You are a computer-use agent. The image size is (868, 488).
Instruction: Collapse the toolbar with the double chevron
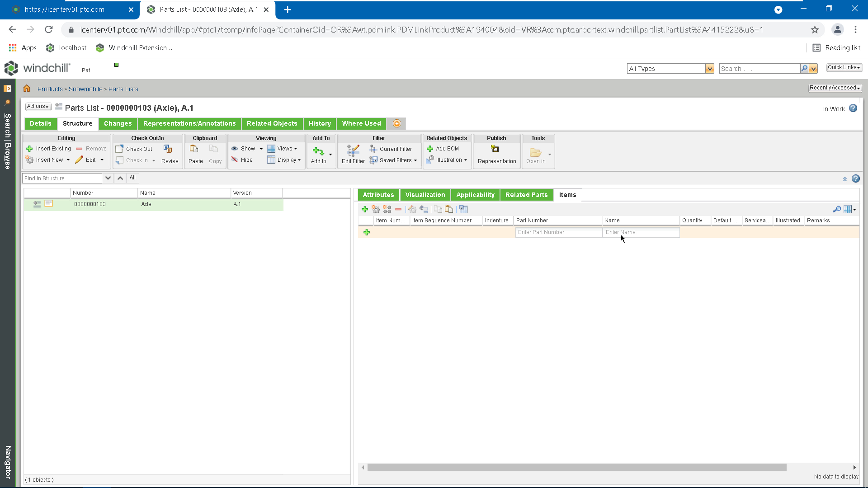pyautogui.click(x=845, y=179)
